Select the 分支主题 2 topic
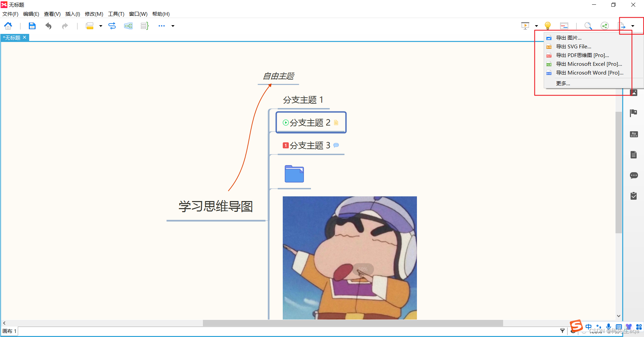The height and width of the screenshot is (337, 644). tap(311, 123)
